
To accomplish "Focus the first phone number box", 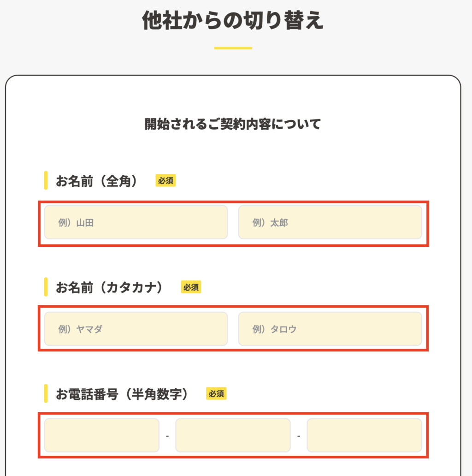I will 101,435.
